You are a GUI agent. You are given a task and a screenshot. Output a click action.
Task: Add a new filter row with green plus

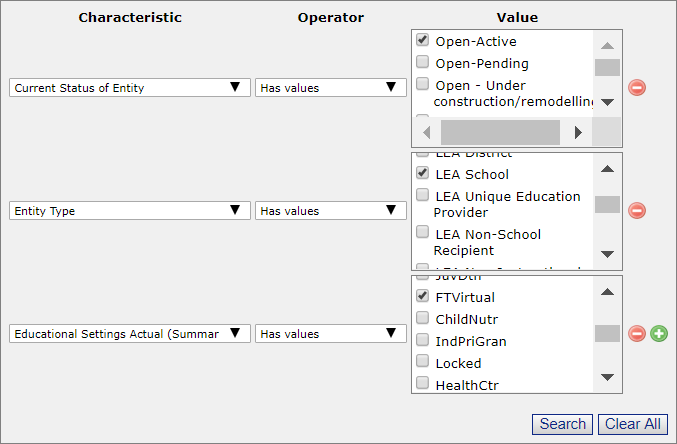pos(658,334)
